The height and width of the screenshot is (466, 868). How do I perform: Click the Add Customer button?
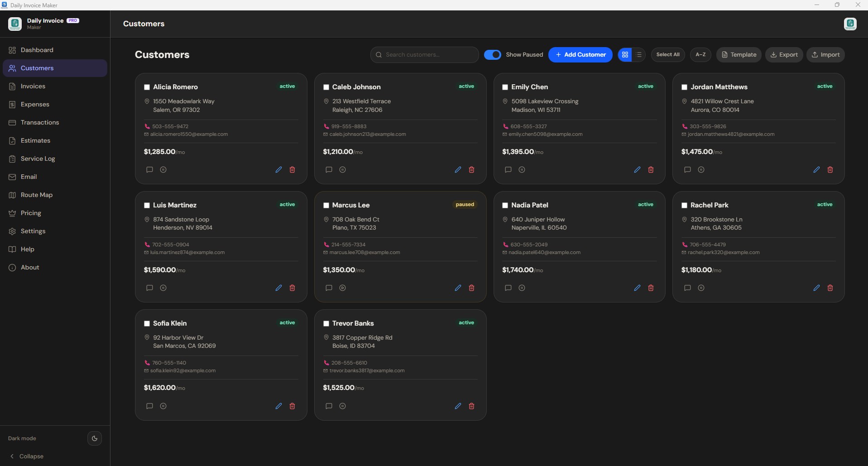point(580,55)
